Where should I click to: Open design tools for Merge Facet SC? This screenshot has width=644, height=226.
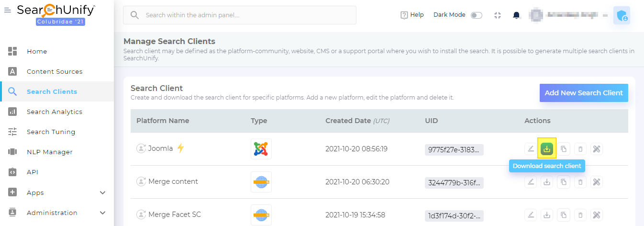(596, 215)
